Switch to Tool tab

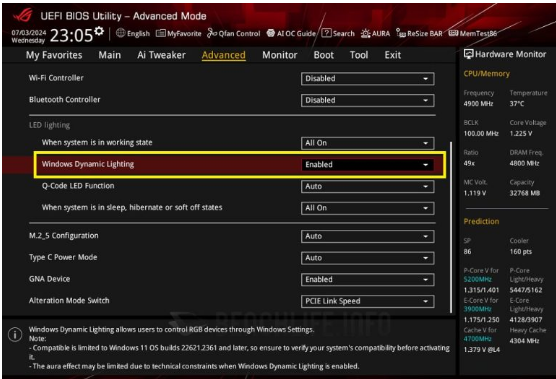click(x=359, y=55)
